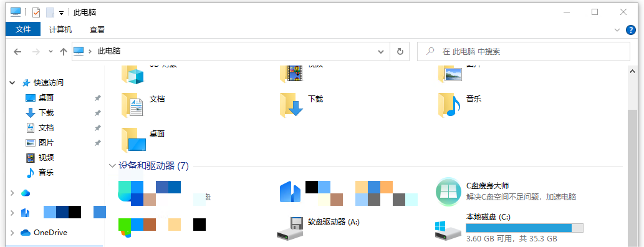Collapse the 设备和驱动器 (7) group
Viewport: 644px width, 247px height.
point(112,166)
